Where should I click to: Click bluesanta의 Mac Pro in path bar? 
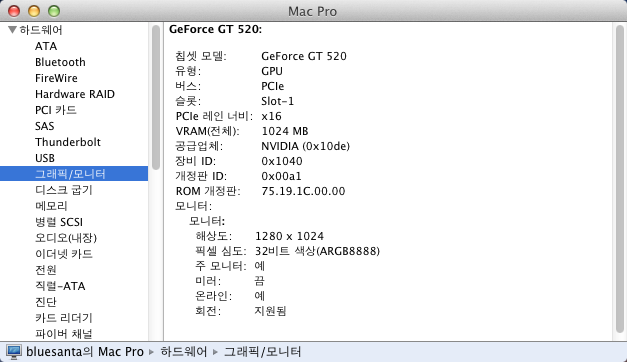coord(85,352)
